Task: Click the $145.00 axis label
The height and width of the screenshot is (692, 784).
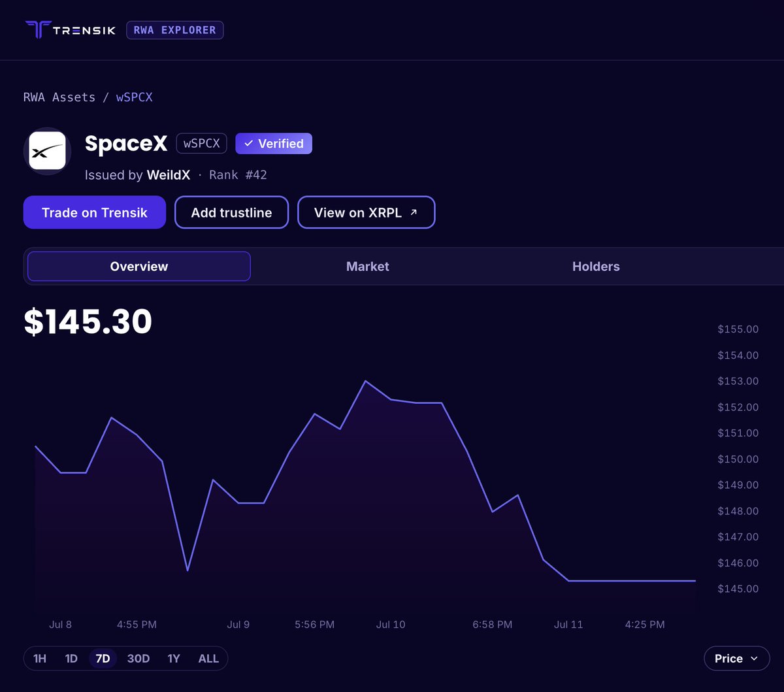Action: tap(738, 589)
